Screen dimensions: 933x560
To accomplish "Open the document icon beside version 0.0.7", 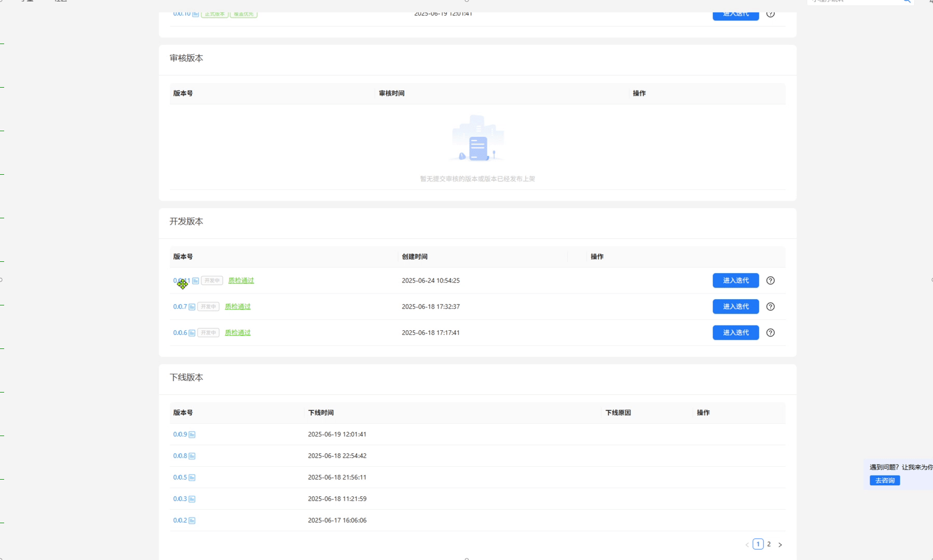I will pyautogui.click(x=192, y=307).
